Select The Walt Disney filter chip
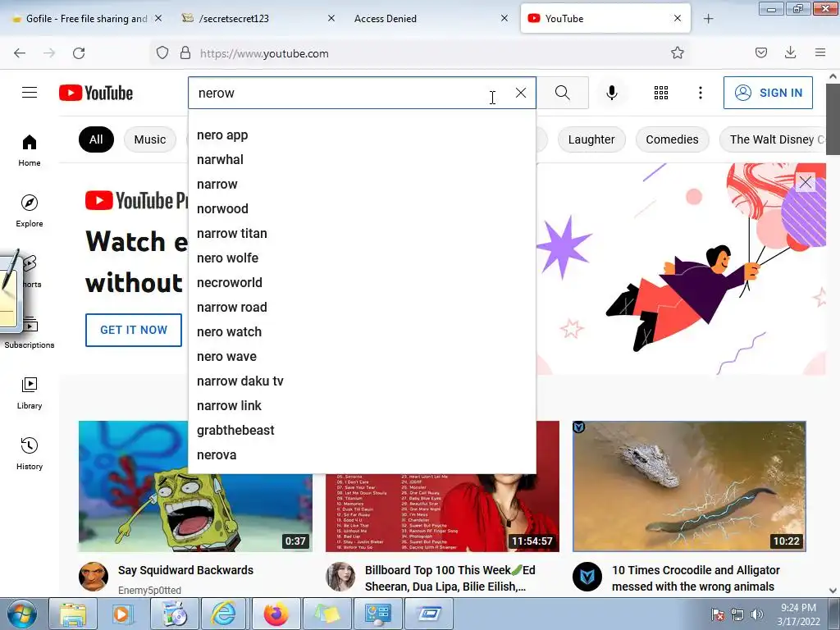Viewport: 840px width, 630px height. click(774, 139)
